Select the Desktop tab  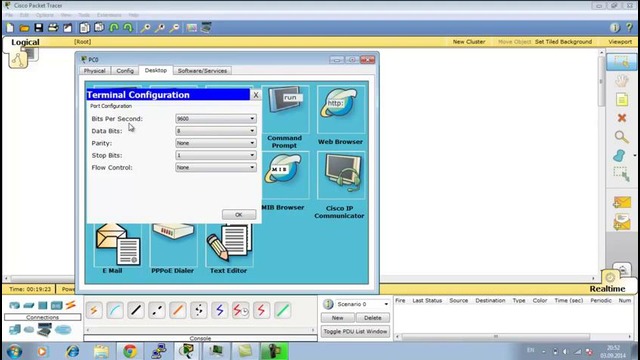tap(156, 70)
